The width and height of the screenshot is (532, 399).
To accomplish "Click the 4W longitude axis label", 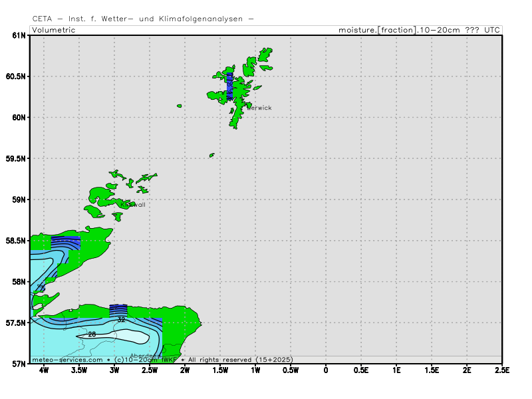I will [44, 370].
